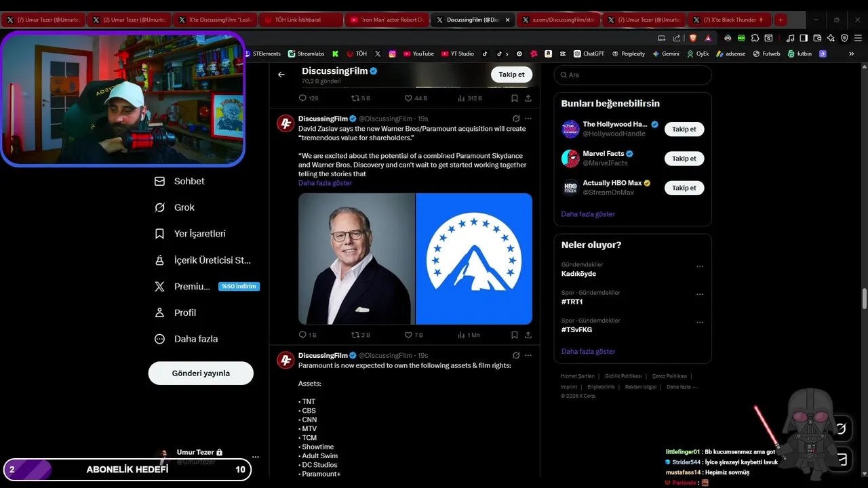Expand Daha fazla in the sidebar
The image size is (868, 488).
[186, 339]
